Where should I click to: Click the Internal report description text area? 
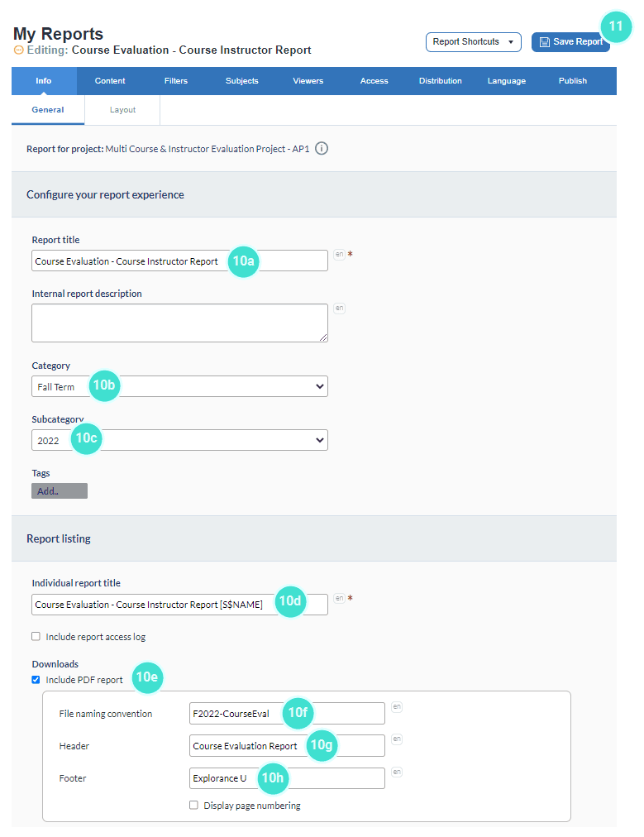coord(180,323)
